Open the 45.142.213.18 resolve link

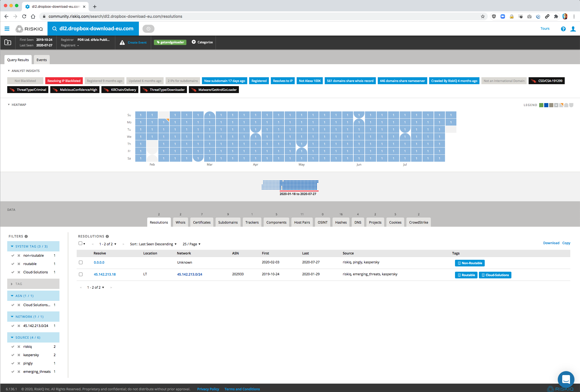pos(105,274)
